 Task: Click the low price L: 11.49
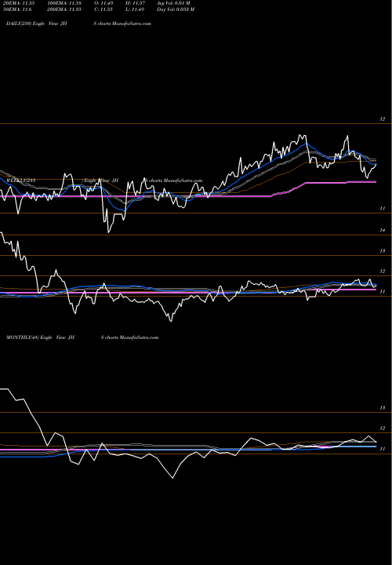tap(135, 9)
